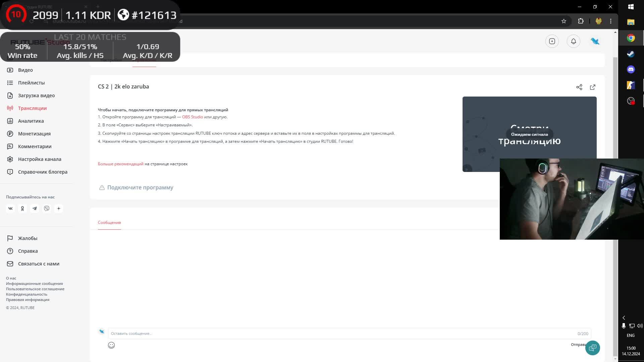
Task: Open the browser extensions puzzle icon
Action: pos(581,21)
